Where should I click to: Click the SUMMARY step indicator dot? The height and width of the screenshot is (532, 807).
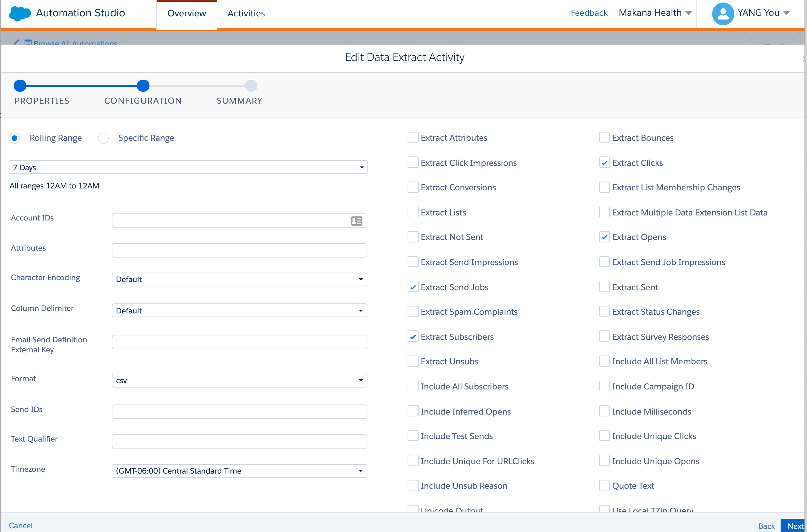[251, 86]
